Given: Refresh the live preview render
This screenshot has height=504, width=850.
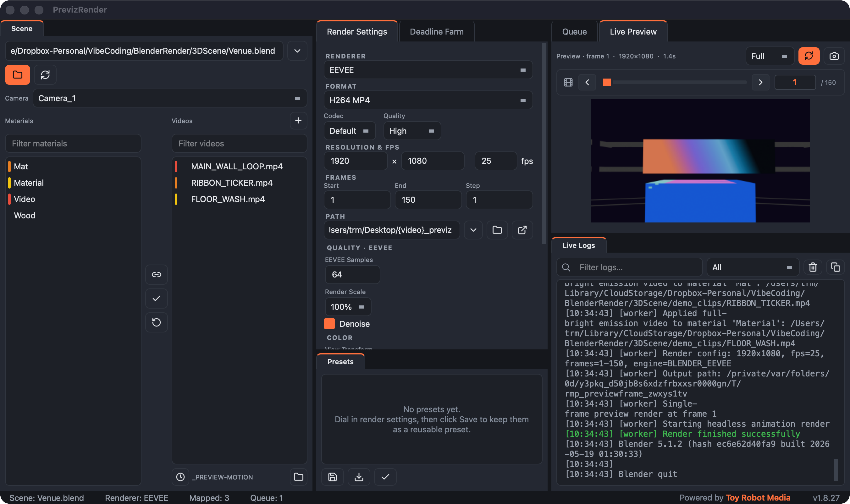Looking at the screenshot, I should tap(809, 56).
